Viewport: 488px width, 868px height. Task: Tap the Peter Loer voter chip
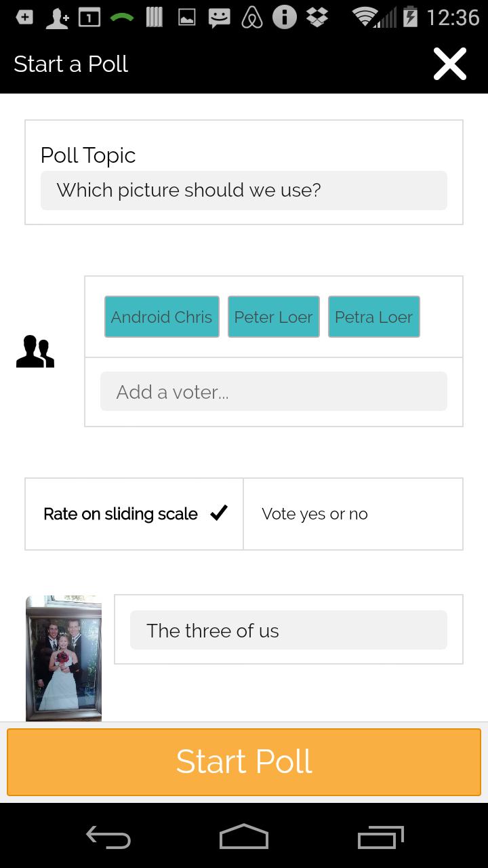(274, 317)
